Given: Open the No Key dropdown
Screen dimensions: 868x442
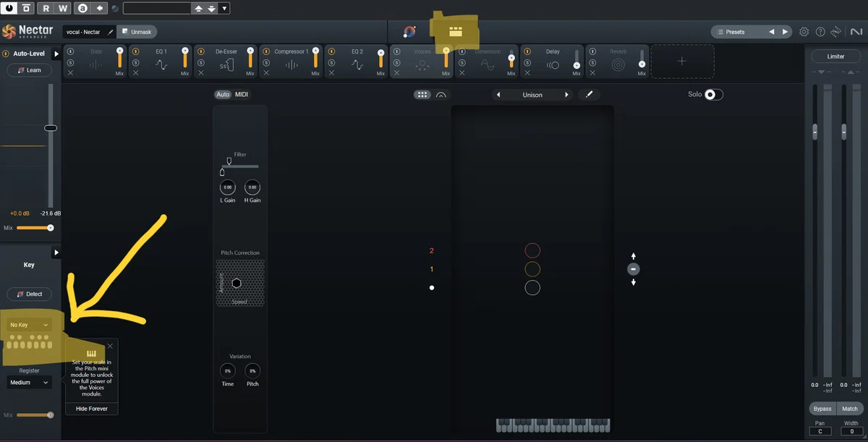Looking at the screenshot, I should pos(29,325).
